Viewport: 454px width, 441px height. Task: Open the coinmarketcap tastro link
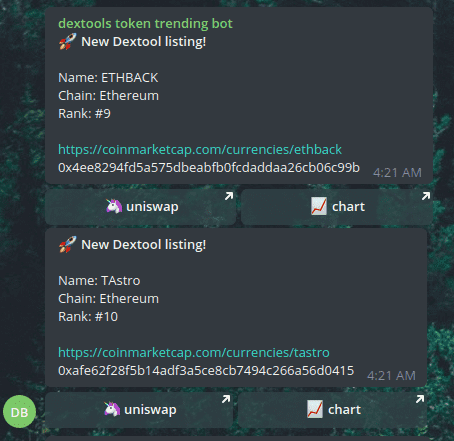click(194, 352)
